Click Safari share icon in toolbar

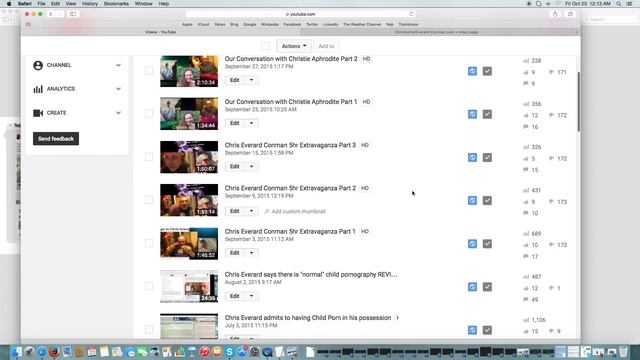pos(555,14)
